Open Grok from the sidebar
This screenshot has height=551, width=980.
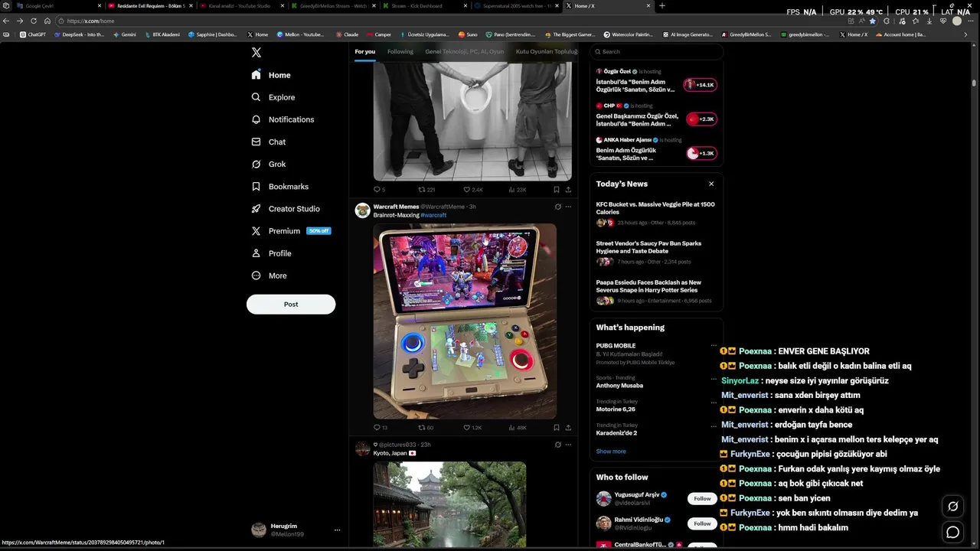point(269,164)
